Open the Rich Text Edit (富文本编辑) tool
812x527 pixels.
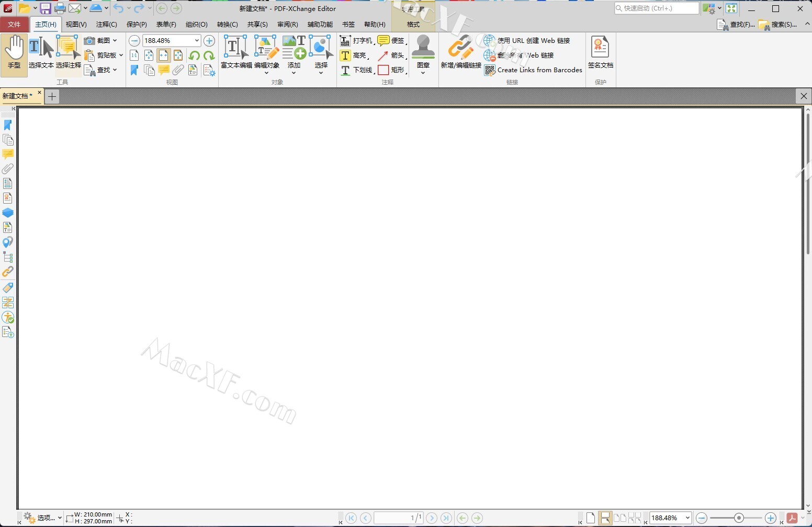[236, 52]
